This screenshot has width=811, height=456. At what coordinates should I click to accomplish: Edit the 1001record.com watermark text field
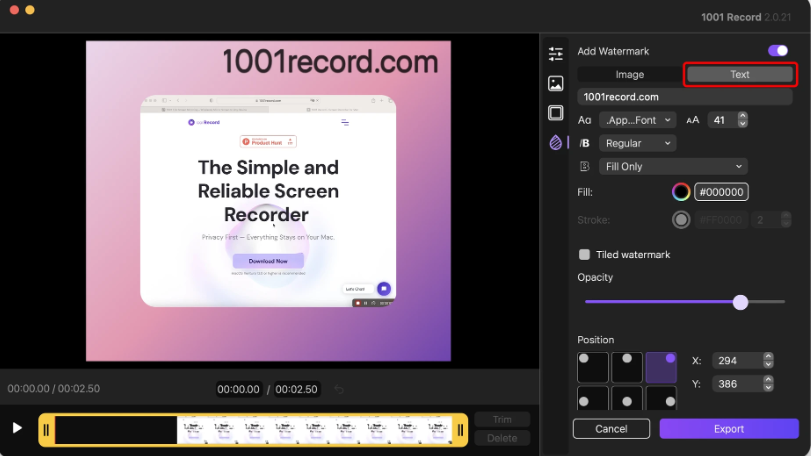[x=685, y=97]
